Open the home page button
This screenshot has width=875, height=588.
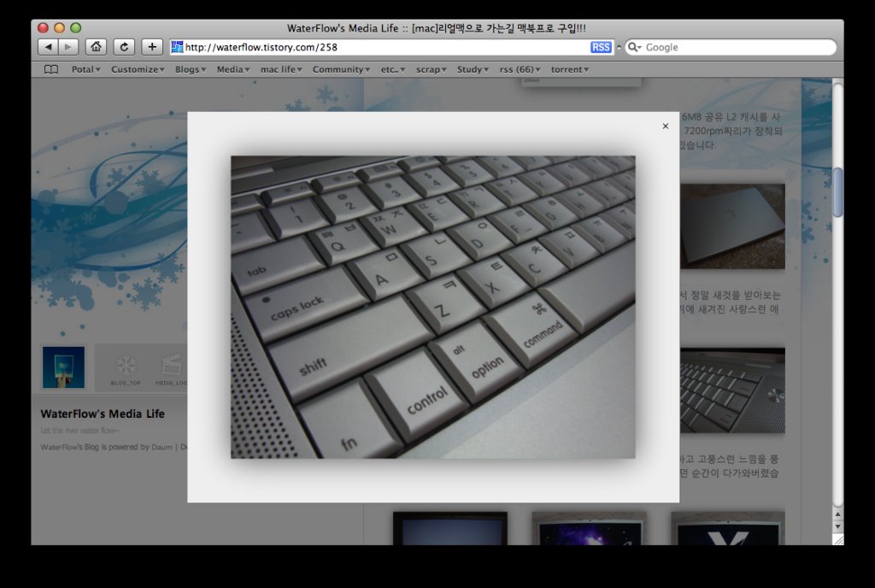point(96,47)
